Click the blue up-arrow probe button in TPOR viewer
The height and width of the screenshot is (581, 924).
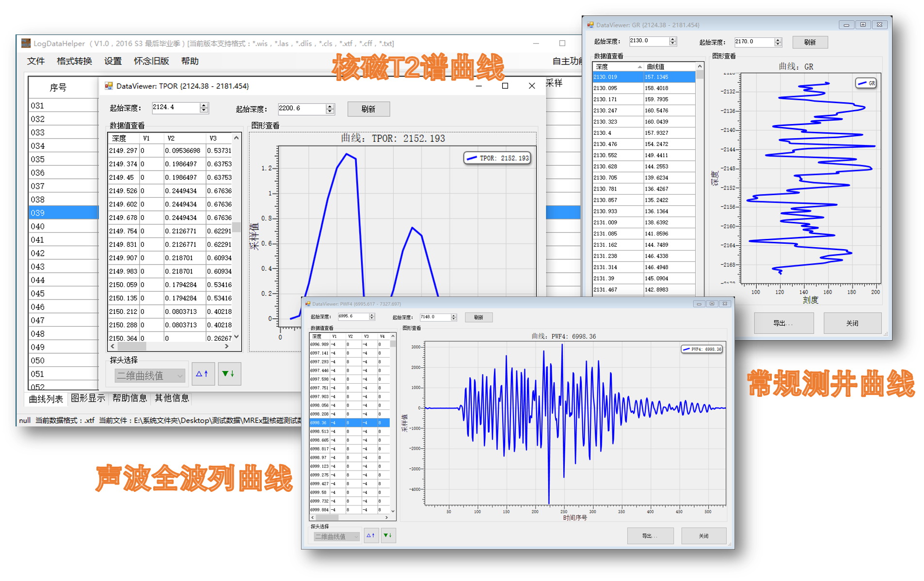[x=203, y=374]
